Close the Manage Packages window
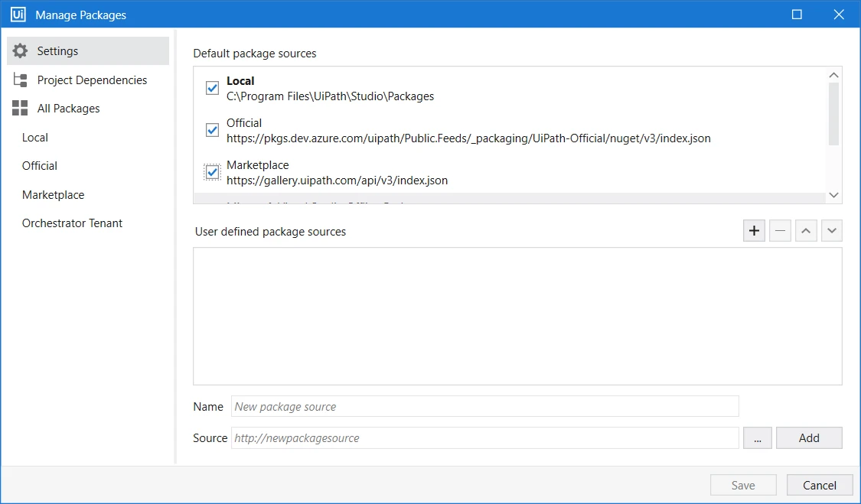Screen dimensions: 861x504 (x=839, y=15)
